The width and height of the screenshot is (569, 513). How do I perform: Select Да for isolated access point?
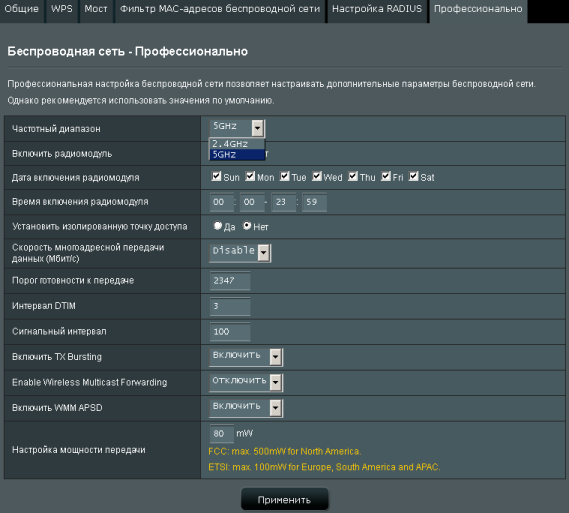tap(217, 226)
